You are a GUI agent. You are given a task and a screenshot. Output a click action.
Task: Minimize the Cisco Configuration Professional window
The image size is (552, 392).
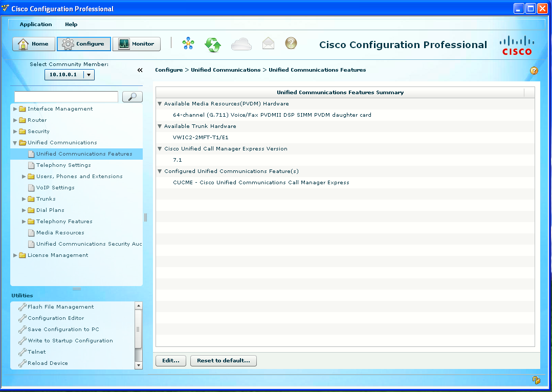click(x=519, y=9)
